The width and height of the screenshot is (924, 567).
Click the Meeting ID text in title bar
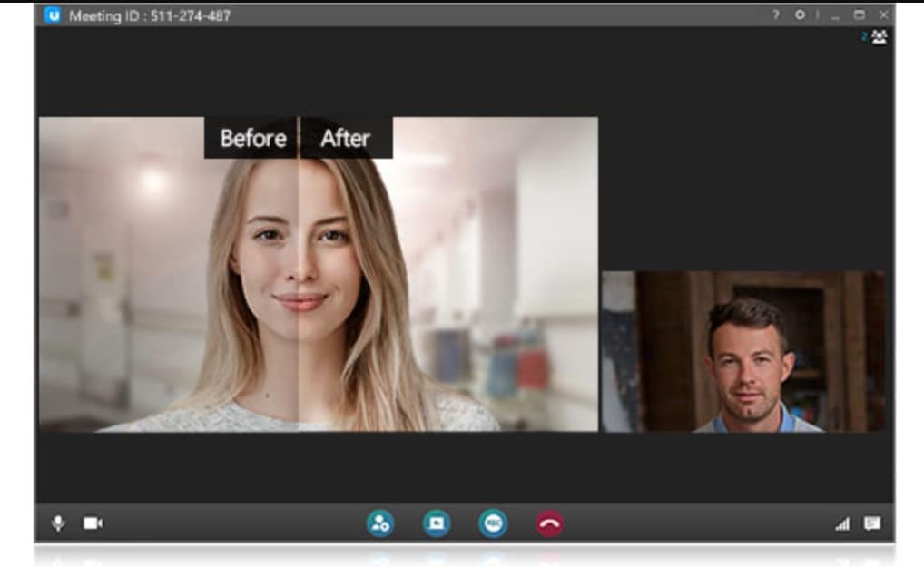[150, 16]
